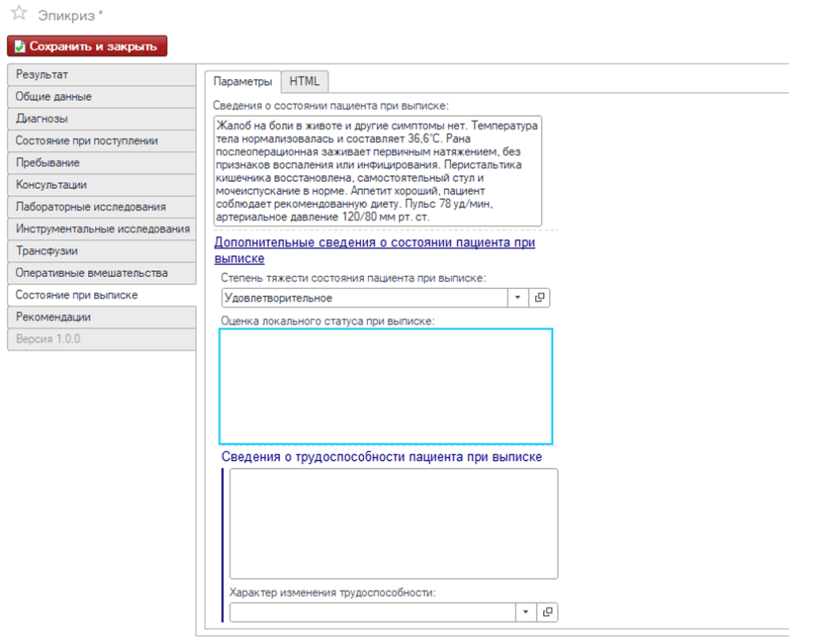Switch to the Консультации section
This screenshot has height=644, width=819.
coord(102,185)
